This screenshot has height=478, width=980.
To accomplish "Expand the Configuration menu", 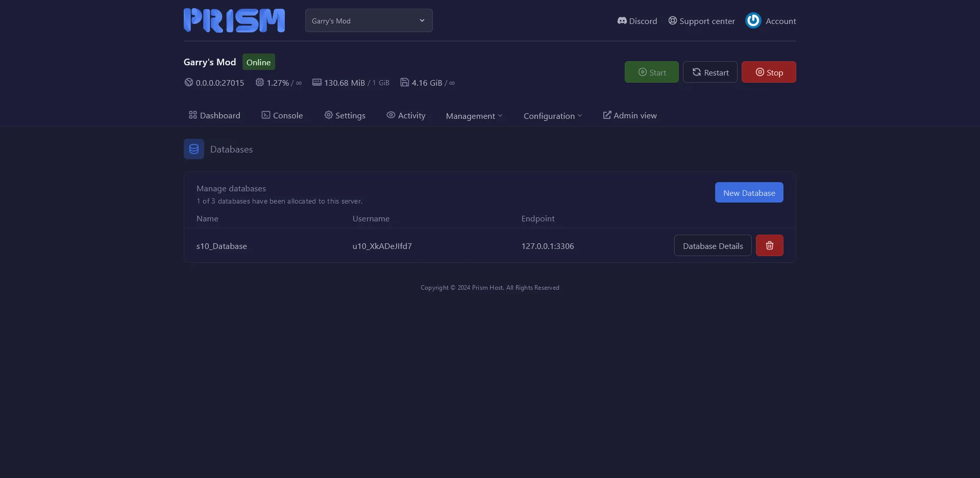I will (x=552, y=116).
